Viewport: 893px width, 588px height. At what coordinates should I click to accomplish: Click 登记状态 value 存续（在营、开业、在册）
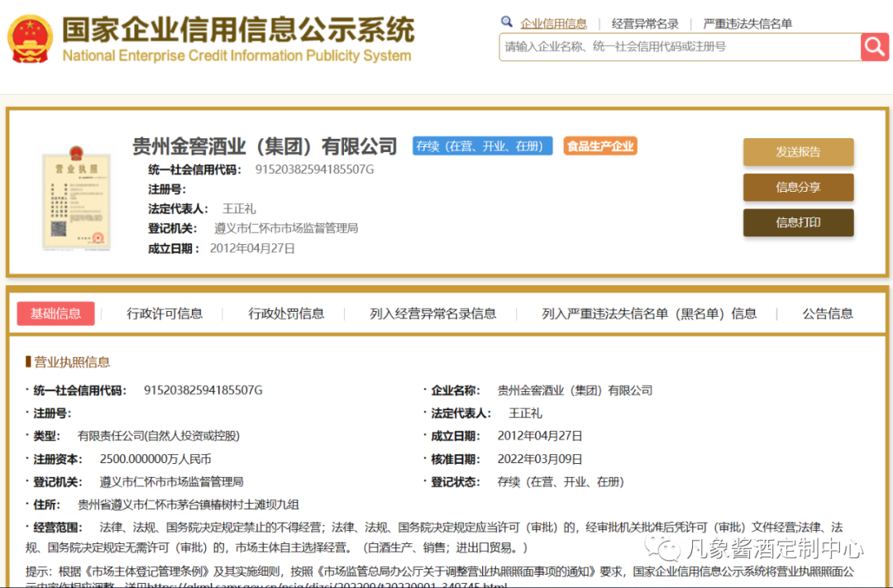pos(561,482)
